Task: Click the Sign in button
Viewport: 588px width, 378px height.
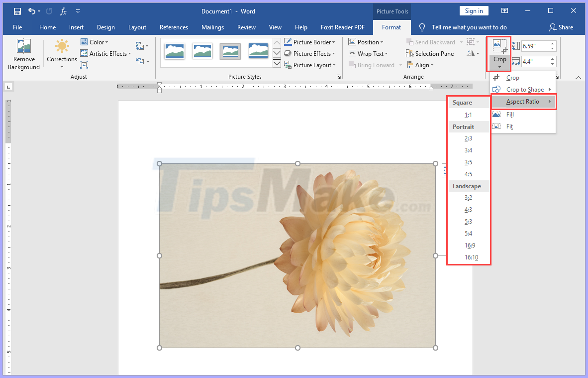Action: coord(474,10)
